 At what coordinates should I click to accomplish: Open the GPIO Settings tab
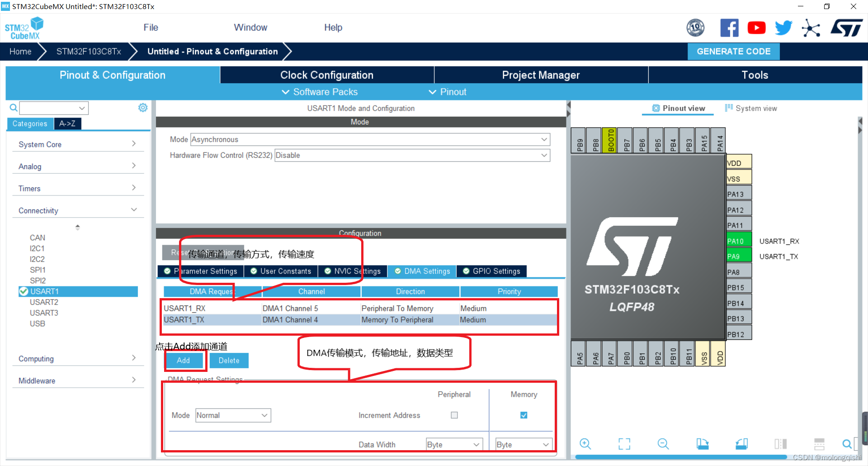tap(491, 271)
